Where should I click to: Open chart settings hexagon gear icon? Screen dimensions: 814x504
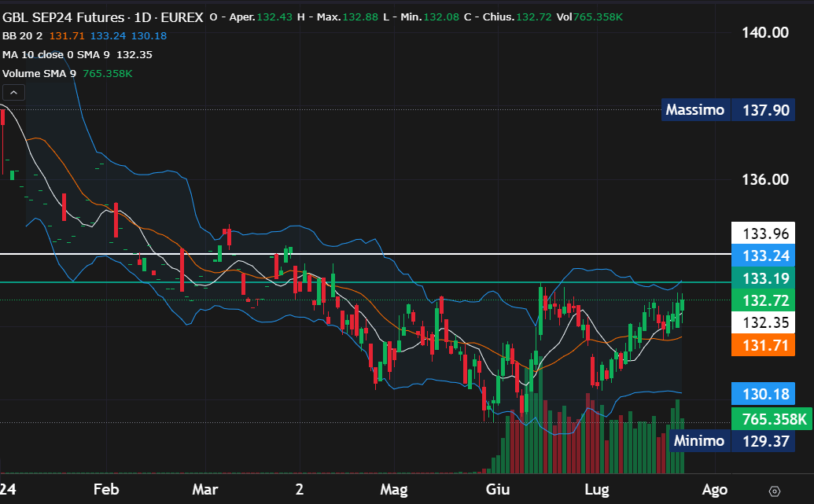pyautogui.click(x=775, y=491)
